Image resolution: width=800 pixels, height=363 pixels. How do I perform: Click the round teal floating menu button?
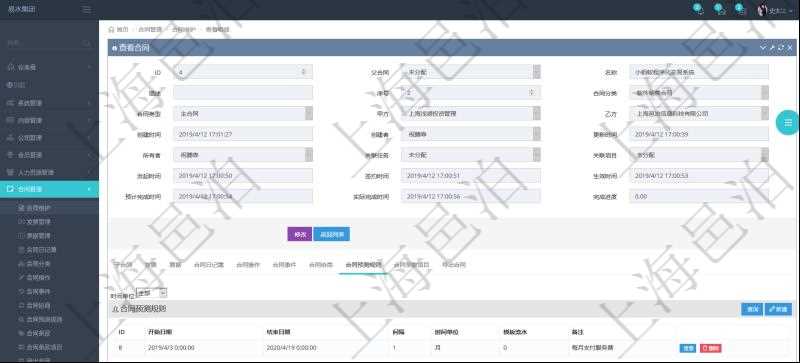(788, 123)
